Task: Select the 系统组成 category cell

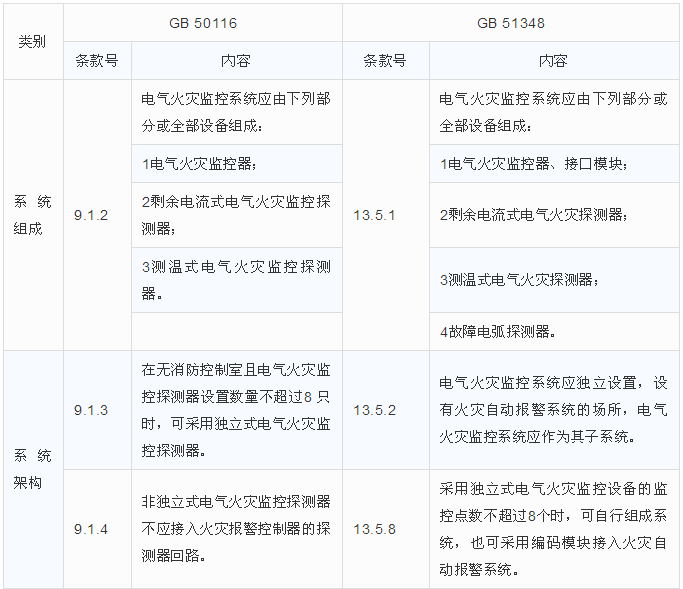Action: [32, 215]
